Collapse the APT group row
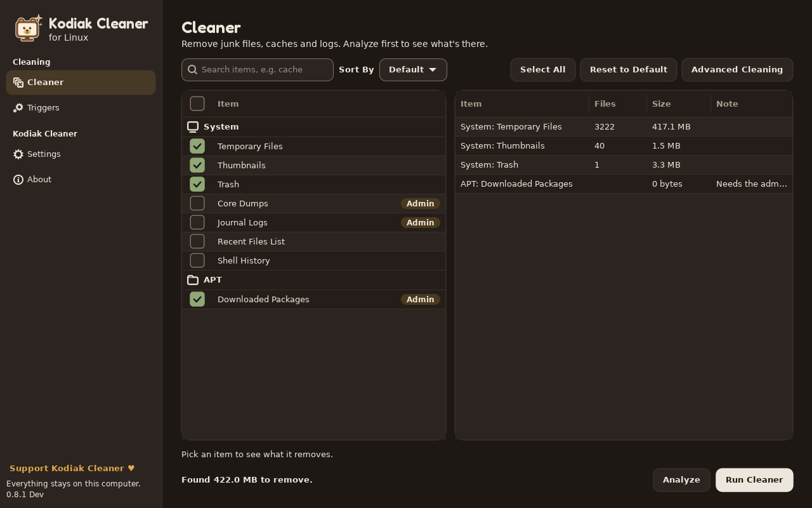 (313, 280)
